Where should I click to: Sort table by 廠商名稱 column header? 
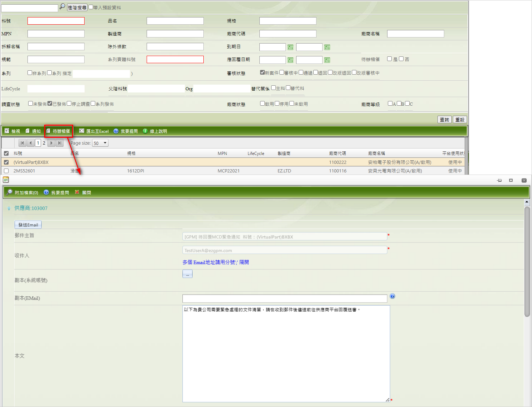pyautogui.click(x=377, y=154)
